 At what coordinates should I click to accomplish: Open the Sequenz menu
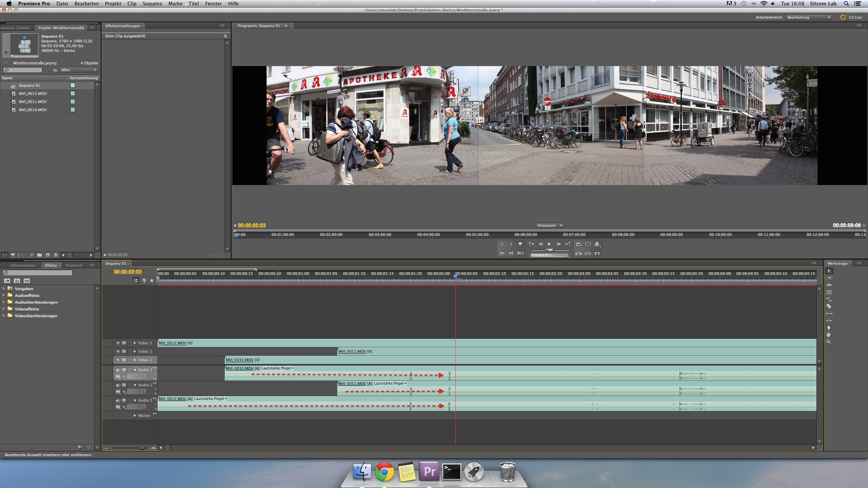(152, 3)
